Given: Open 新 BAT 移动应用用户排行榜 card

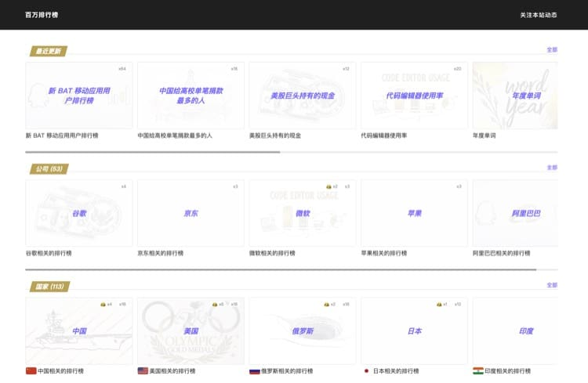Looking at the screenshot, I should pos(78,96).
